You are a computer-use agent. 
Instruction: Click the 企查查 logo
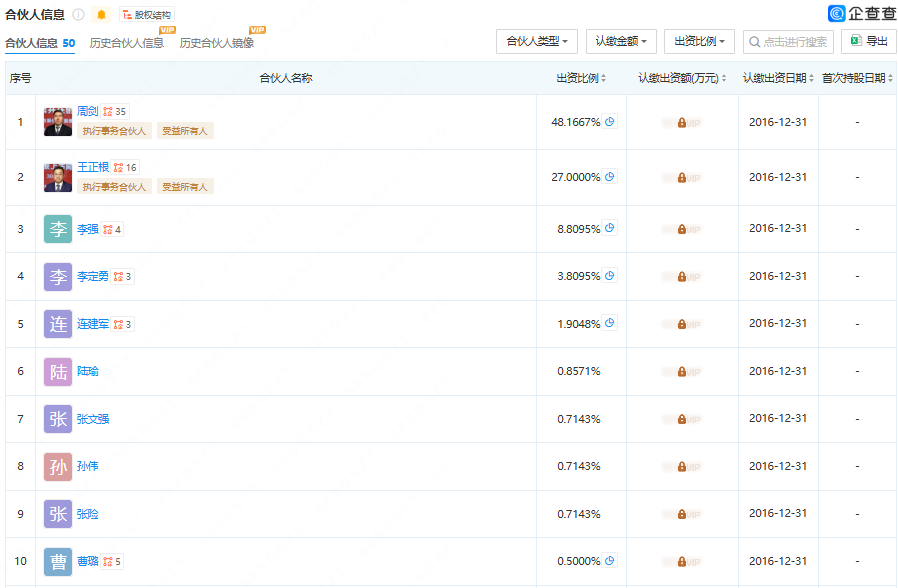pyautogui.click(x=862, y=14)
